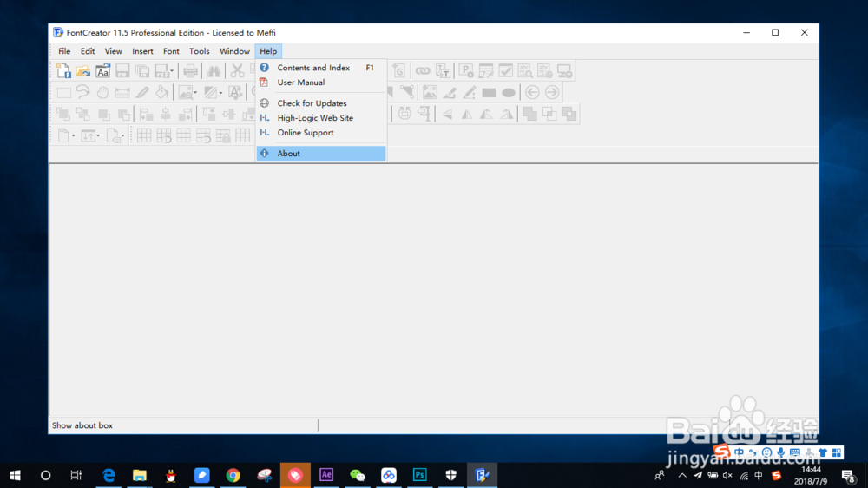Click the Open Installed Font icon
Image resolution: width=868 pixels, height=488 pixels.
click(x=103, y=71)
